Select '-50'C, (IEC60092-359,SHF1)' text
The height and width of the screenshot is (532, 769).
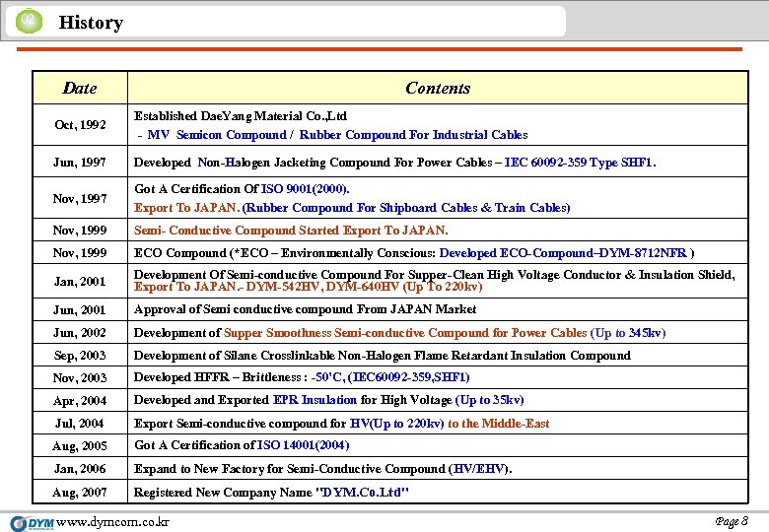point(390,377)
